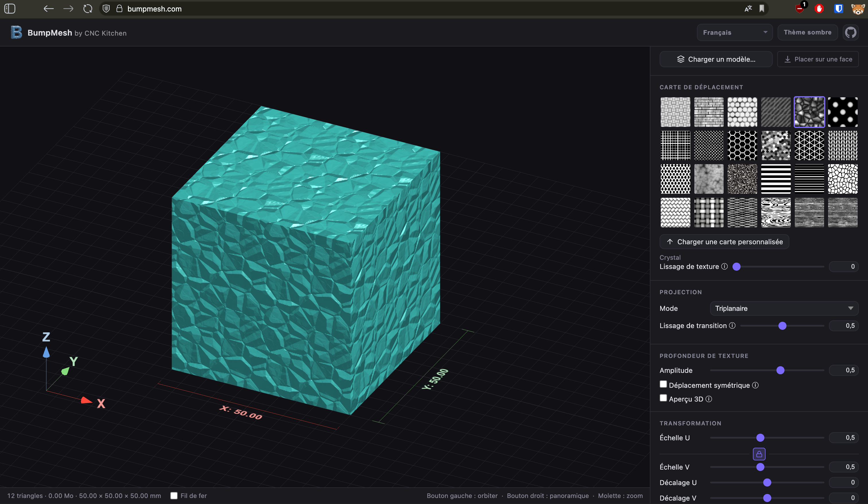Open the GitHub repository icon
868x504 pixels.
pyautogui.click(x=850, y=33)
